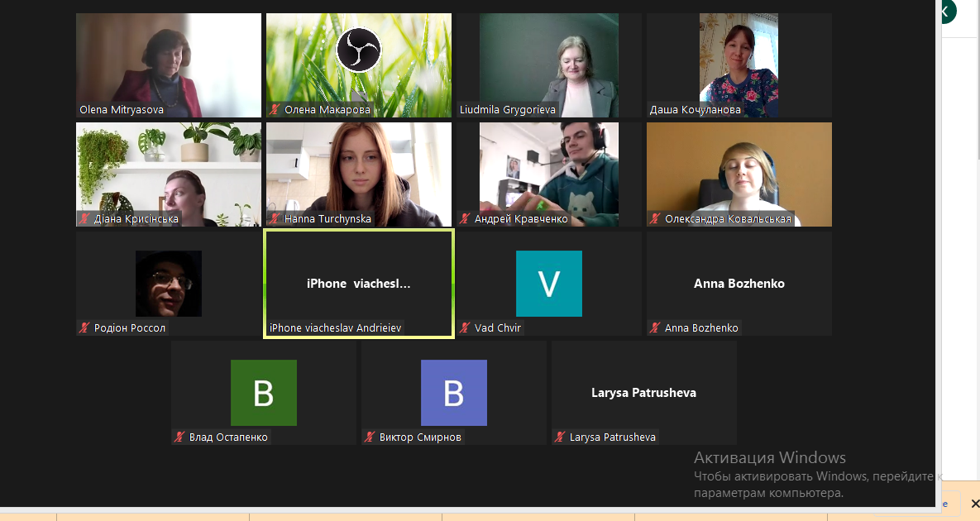Close the panel with the bottom-right X
The height and width of the screenshot is (521, 980).
[x=974, y=504]
